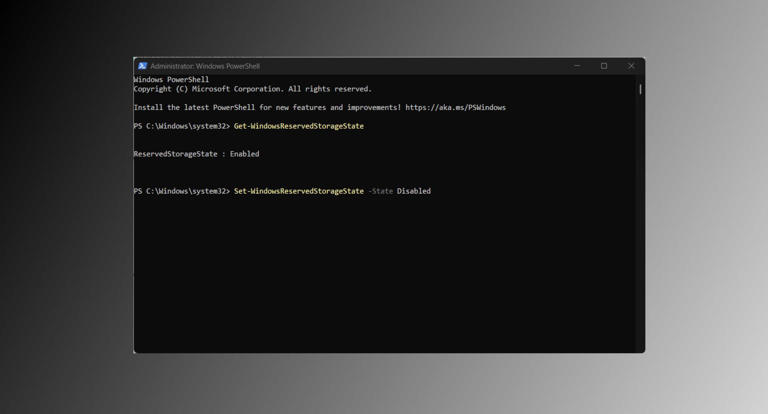Click the 'Windows PowerShell' banner line
Viewport: 768px width, 414px height.
(171, 79)
